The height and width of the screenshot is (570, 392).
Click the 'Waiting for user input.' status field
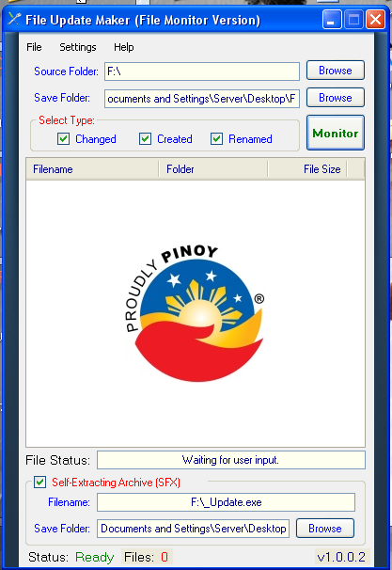pos(231,460)
